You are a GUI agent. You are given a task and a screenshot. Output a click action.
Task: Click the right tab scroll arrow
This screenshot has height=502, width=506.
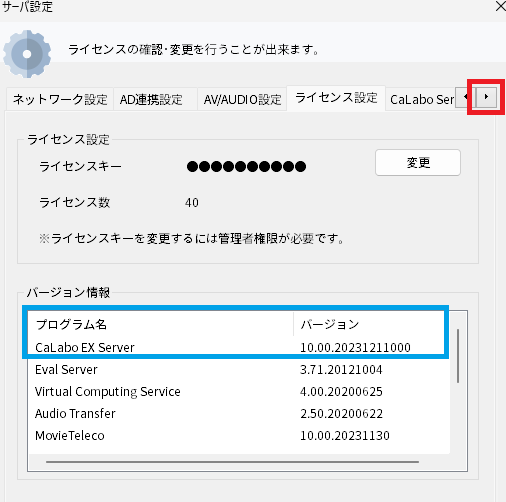[x=487, y=97]
